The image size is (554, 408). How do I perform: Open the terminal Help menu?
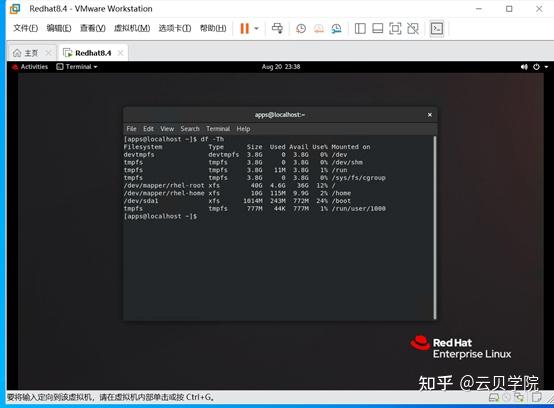[243, 129]
